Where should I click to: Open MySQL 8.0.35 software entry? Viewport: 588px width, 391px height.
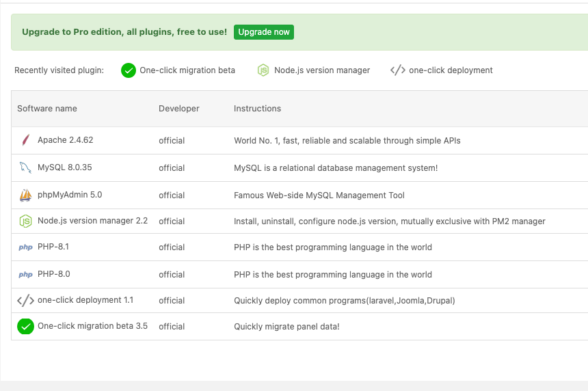pos(64,167)
